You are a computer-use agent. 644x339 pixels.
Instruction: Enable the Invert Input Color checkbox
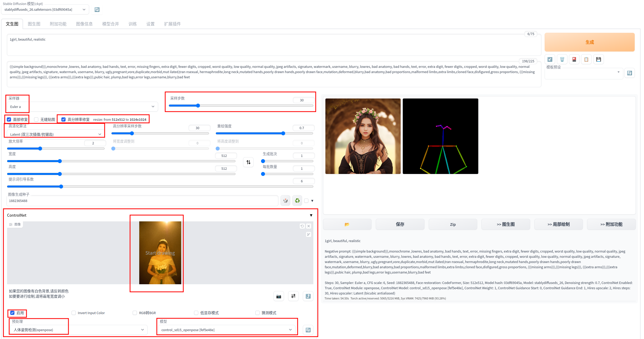[74, 313]
